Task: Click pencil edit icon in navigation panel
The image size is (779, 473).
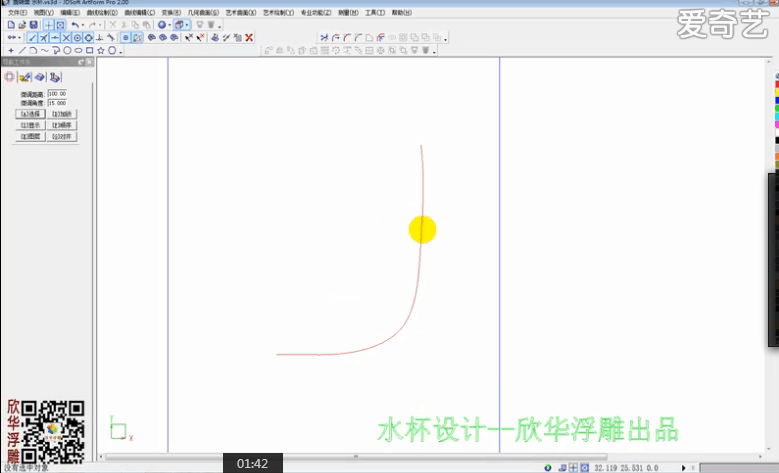Action: click(25, 77)
